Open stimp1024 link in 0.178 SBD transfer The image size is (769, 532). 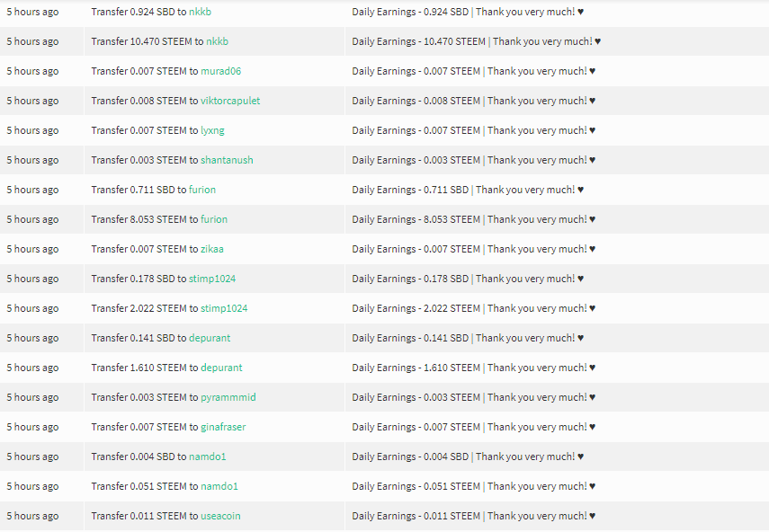pos(212,279)
